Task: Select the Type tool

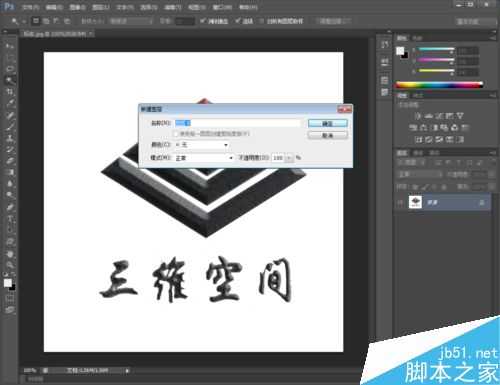Action: point(10,219)
